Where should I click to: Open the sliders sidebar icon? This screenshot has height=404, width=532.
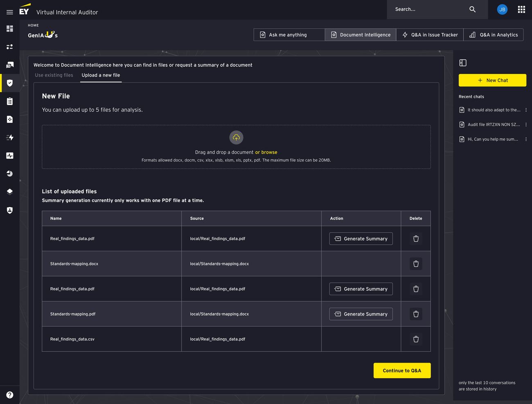pyautogui.click(x=10, y=47)
